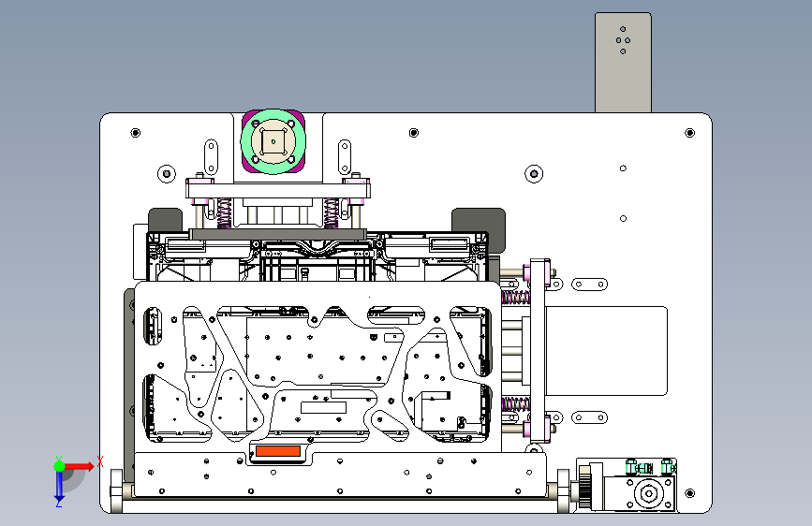Select the upper horizontal spring on the right clamp

(x=516, y=298)
